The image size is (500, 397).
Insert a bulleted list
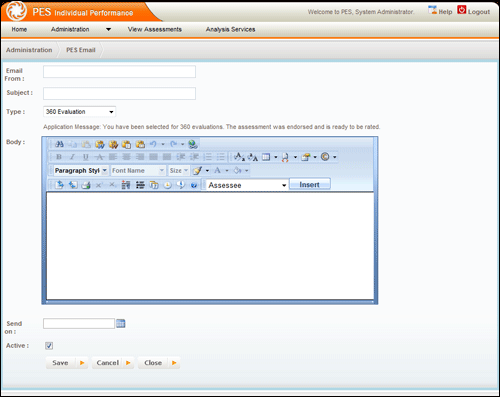[221, 157]
